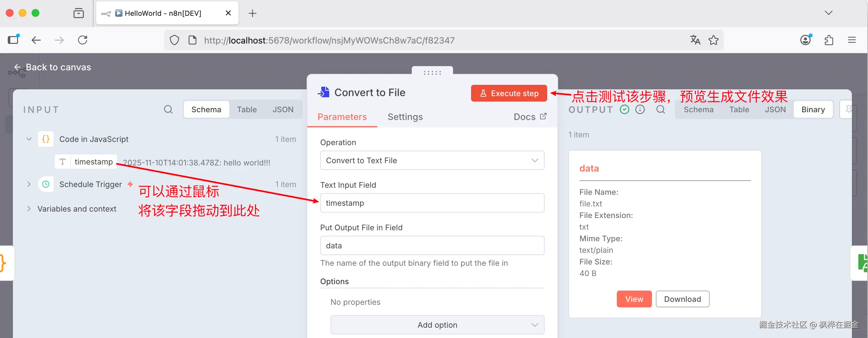The width and height of the screenshot is (868, 338).
Task: Switch output view to JSON tab
Action: pyautogui.click(x=775, y=110)
